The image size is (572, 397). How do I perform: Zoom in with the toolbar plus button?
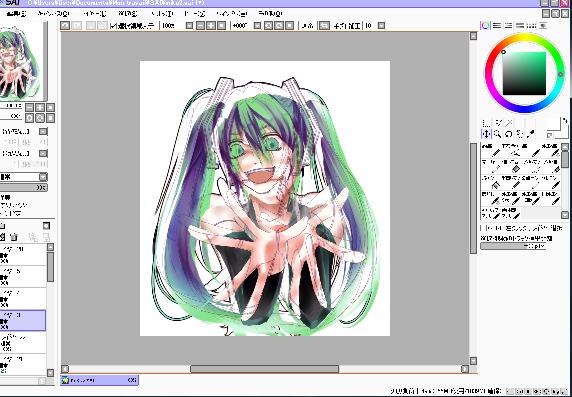(x=211, y=26)
